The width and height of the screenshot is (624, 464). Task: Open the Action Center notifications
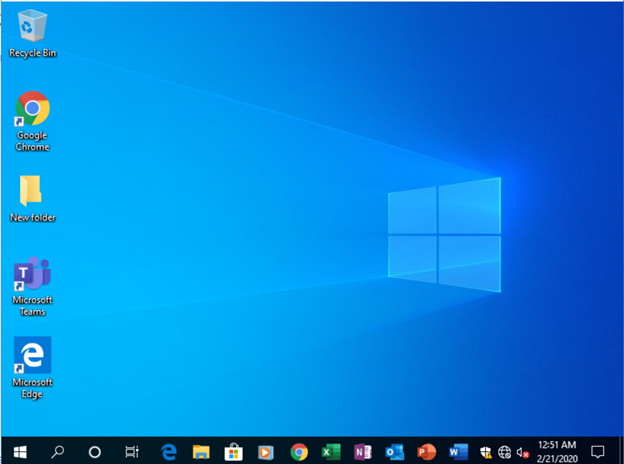(598, 452)
